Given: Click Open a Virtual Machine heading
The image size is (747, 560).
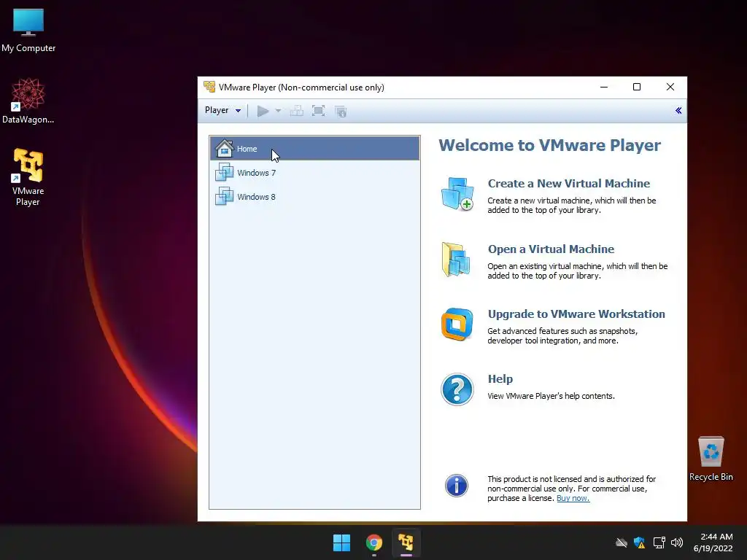Looking at the screenshot, I should [x=551, y=249].
